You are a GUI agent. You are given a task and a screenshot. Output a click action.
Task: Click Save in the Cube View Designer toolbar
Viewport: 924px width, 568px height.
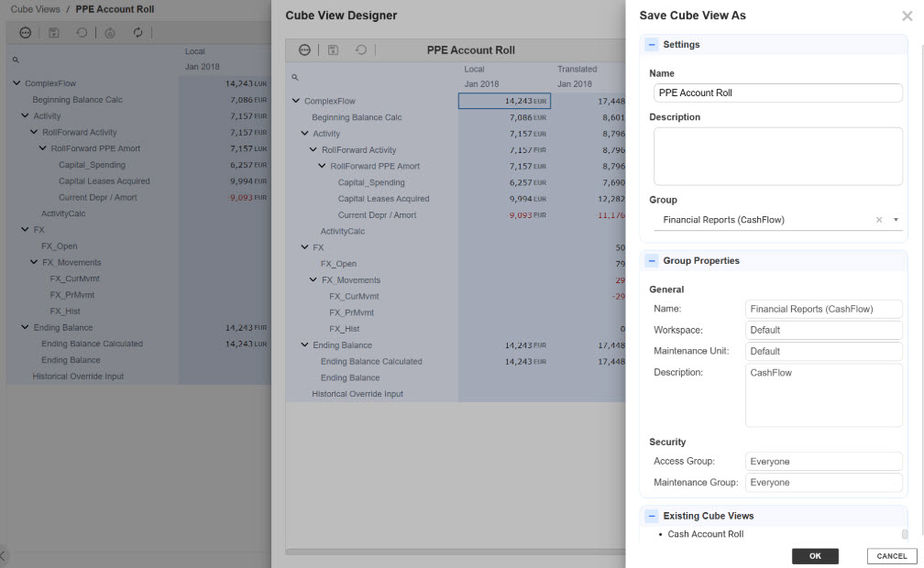point(333,50)
